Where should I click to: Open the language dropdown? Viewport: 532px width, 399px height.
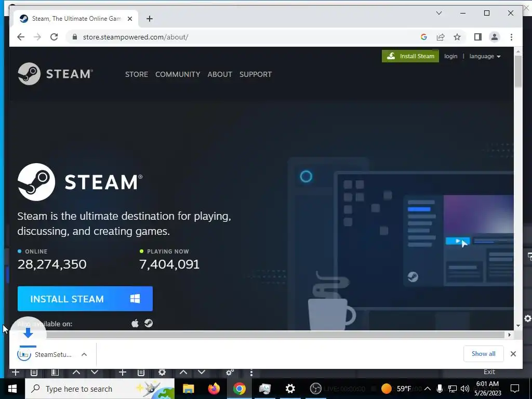pyautogui.click(x=485, y=56)
